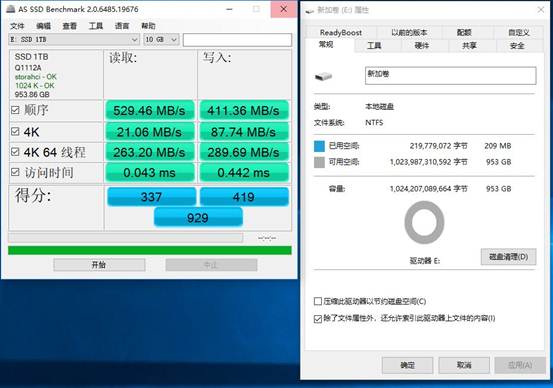Select the 常规 tab in properties
Viewport: 553px width, 388px height.
(326, 44)
